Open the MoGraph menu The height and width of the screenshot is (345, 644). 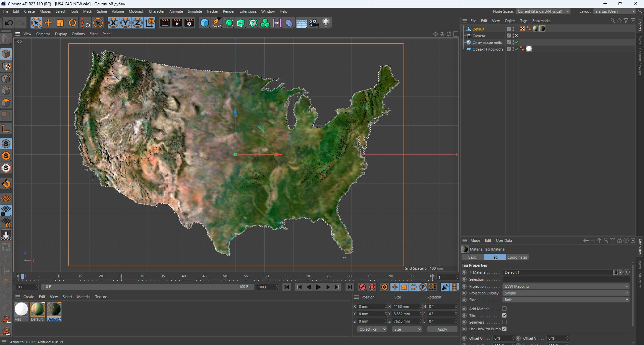(136, 11)
